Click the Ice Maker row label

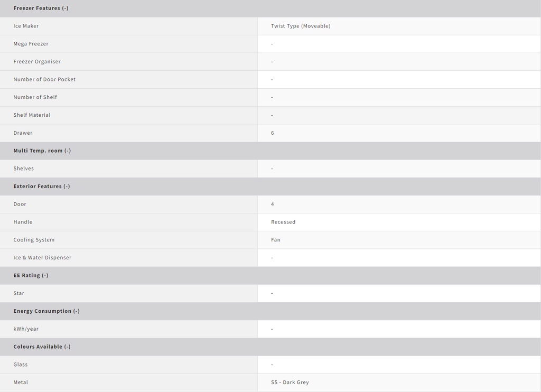point(26,26)
